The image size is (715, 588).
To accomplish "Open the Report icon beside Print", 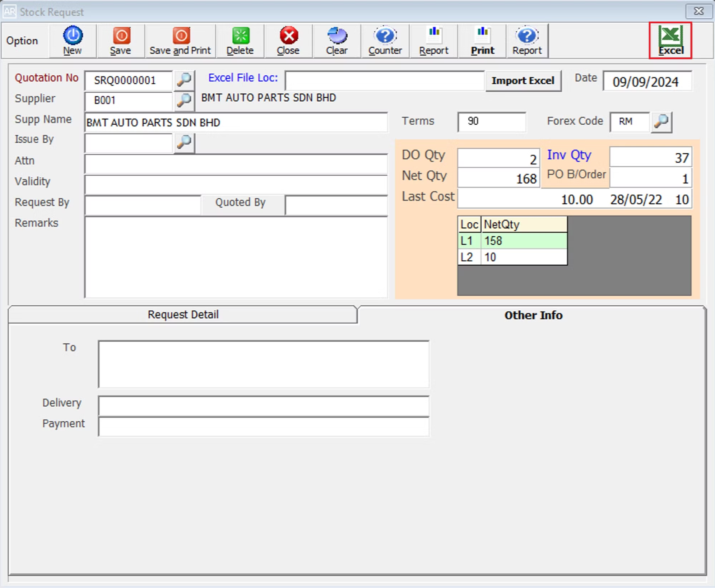I will (527, 41).
